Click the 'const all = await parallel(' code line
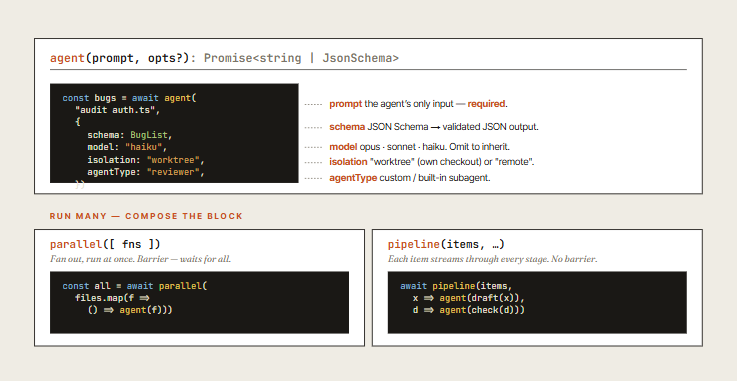Viewport: 737px width, 381px height. click(x=134, y=286)
